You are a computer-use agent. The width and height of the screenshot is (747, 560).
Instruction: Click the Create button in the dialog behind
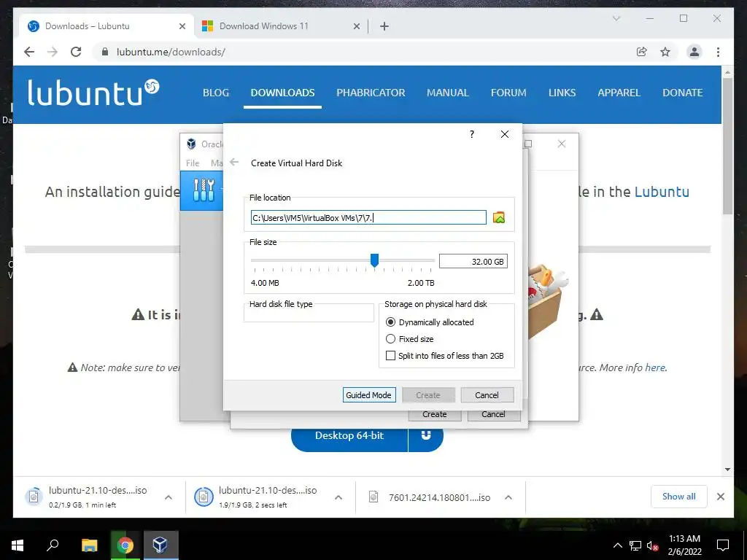(435, 415)
